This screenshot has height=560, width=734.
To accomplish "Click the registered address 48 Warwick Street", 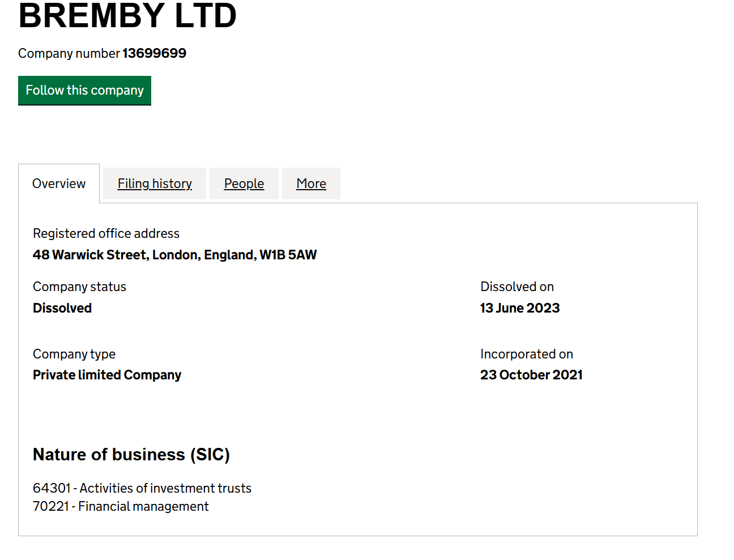I will point(174,255).
